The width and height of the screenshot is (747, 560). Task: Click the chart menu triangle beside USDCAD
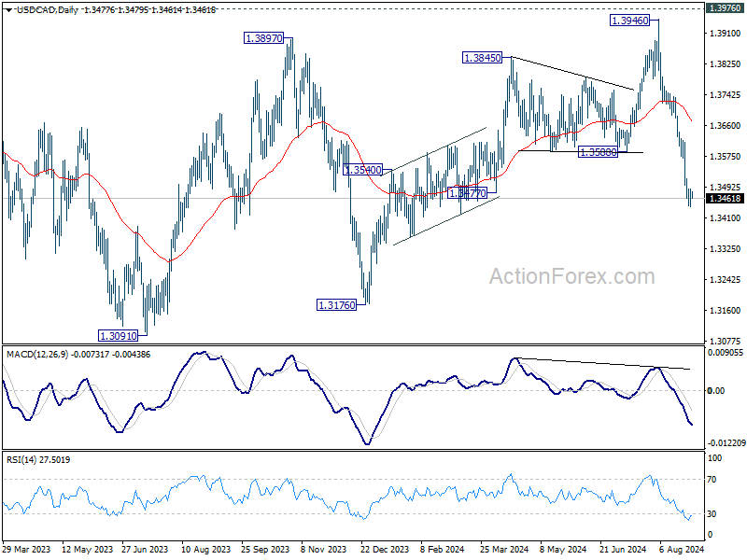click(9, 9)
